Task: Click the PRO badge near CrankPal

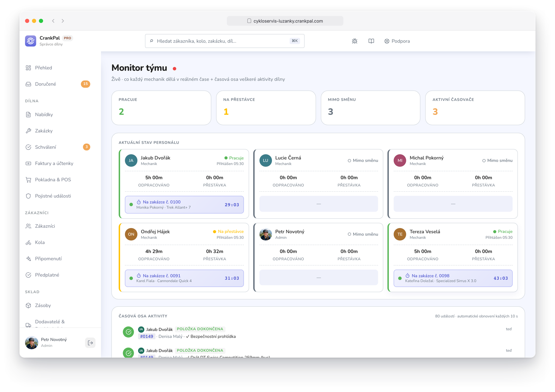Action: tap(67, 38)
